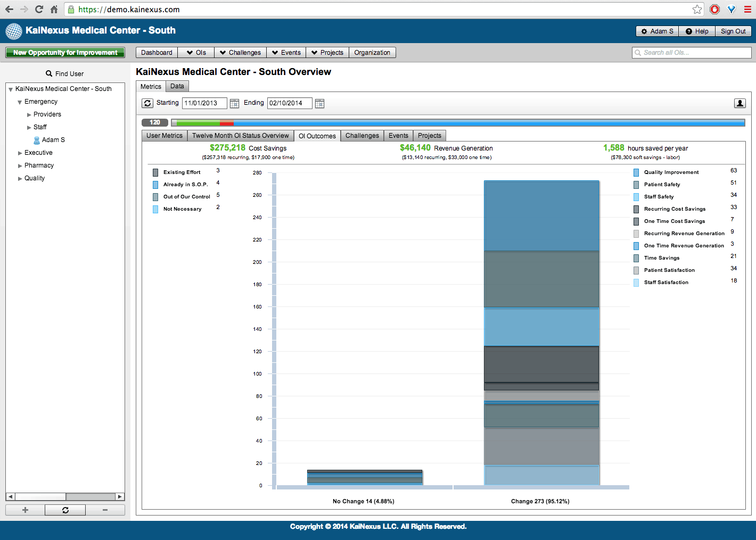
Task: Click the KaiNexus globe logo
Action: pos(14,31)
